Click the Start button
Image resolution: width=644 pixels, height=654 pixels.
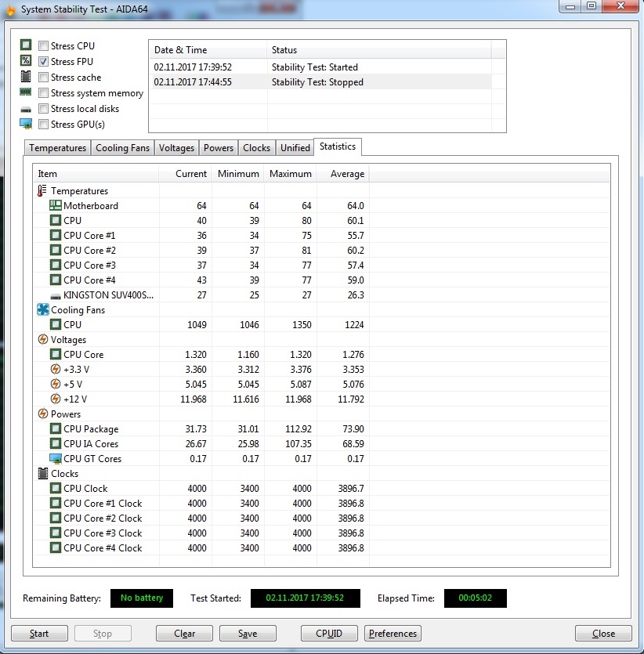click(x=39, y=633)
